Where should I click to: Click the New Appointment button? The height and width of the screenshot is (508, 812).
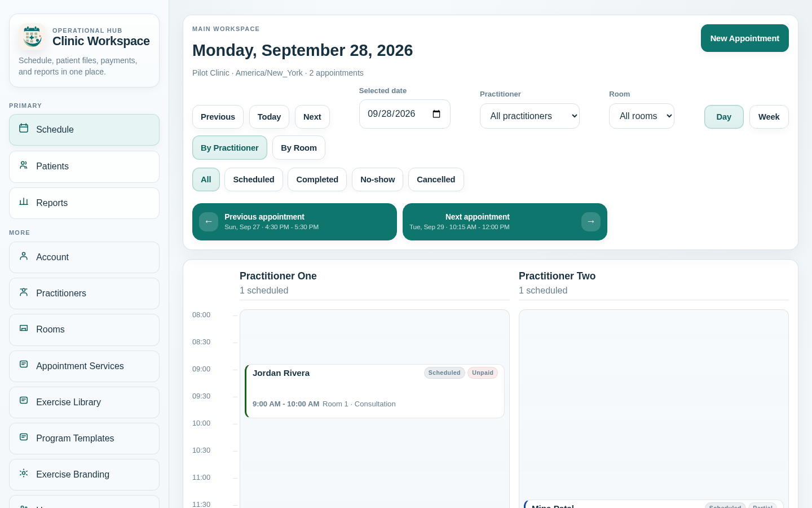tap(745, 38)
